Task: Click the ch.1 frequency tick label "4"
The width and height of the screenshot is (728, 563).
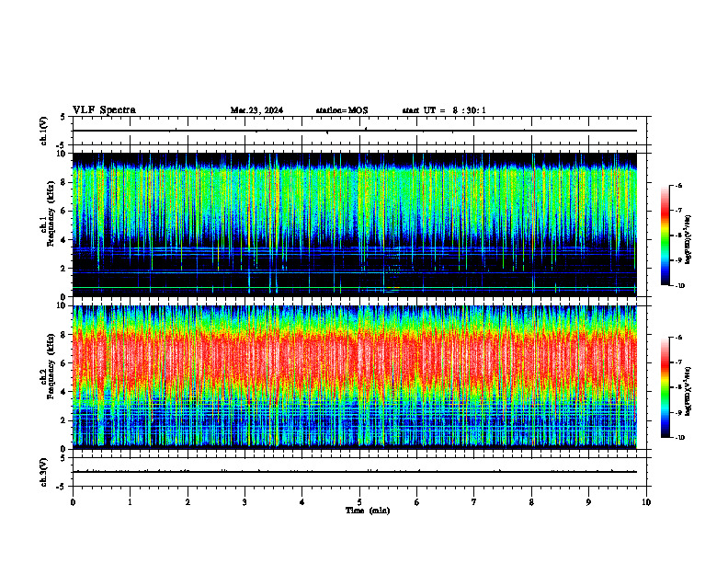Action: (x=64, y=240)
